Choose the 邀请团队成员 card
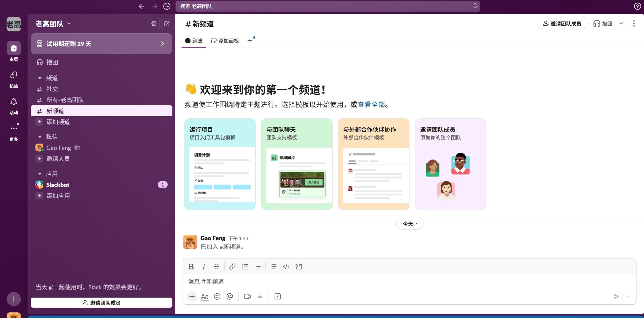The image size is (644, 318). click(x=451, y=164)
